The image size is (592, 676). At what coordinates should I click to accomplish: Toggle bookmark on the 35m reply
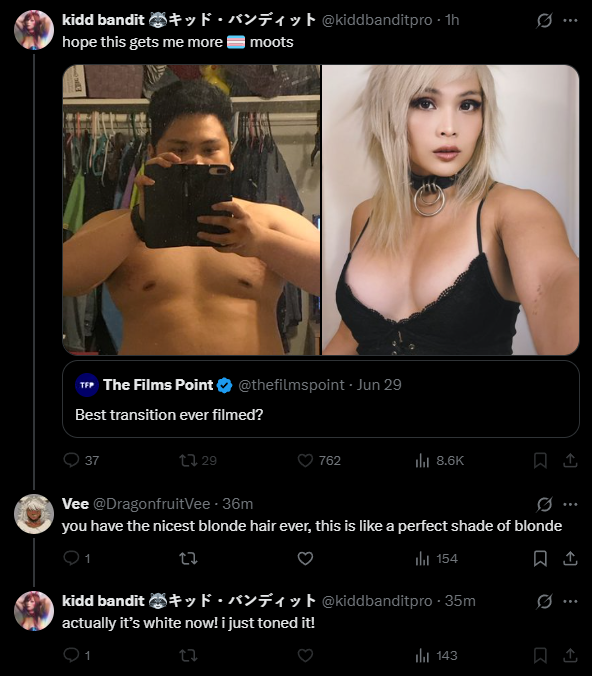tap(540, 656)
